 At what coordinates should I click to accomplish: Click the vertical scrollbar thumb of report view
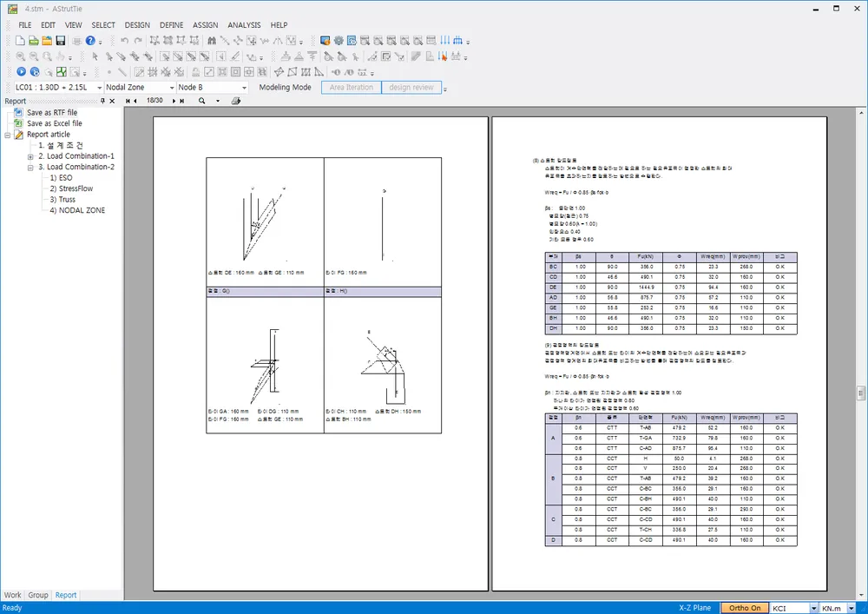click(x=861, y=393)
